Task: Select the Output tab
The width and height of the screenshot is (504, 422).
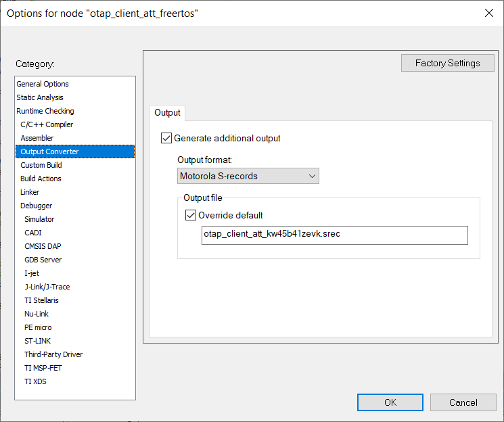Action: (x=167, y=112)
